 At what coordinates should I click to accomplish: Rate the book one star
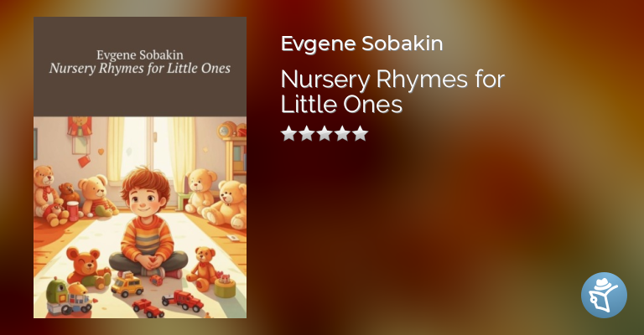click(x=288, y=133)
